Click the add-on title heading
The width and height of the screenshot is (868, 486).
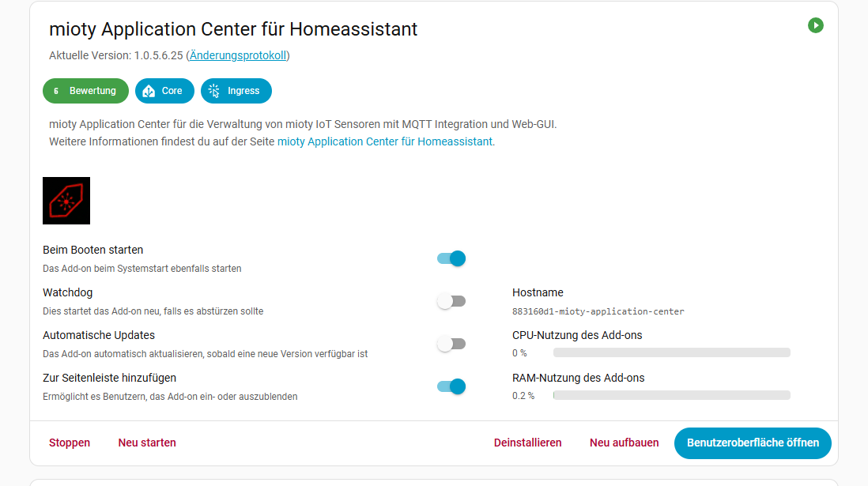click(x=233, y=29)
